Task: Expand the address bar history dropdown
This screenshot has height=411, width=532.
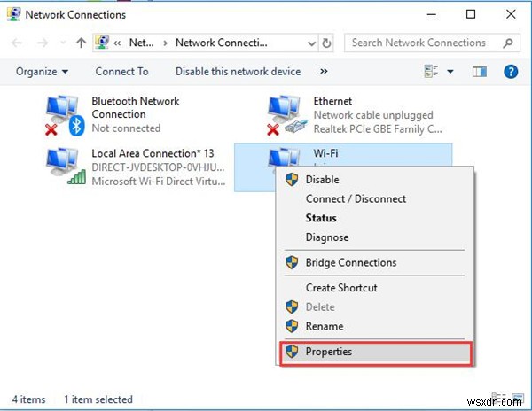Action: click(x=309, y=43)
